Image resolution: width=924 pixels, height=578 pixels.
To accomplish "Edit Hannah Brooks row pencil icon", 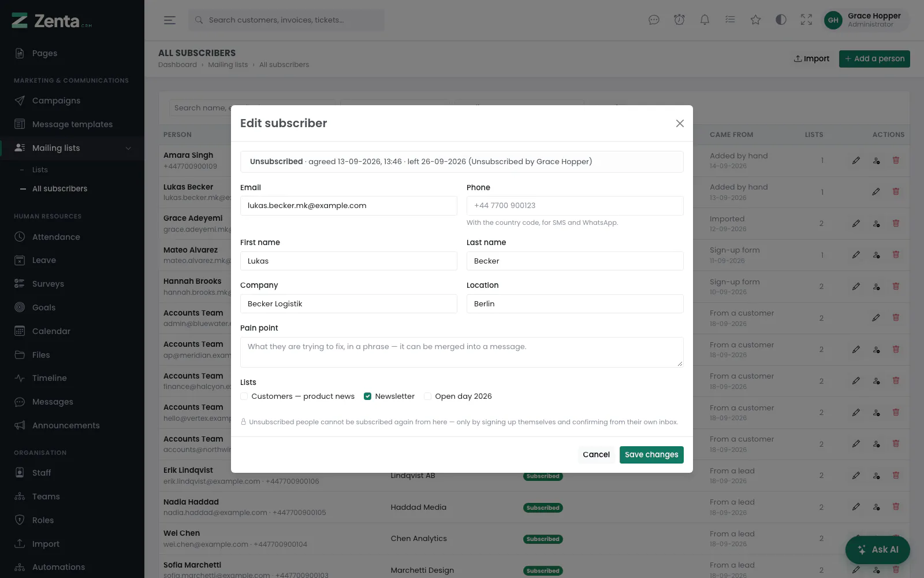I will coord(856,286).
